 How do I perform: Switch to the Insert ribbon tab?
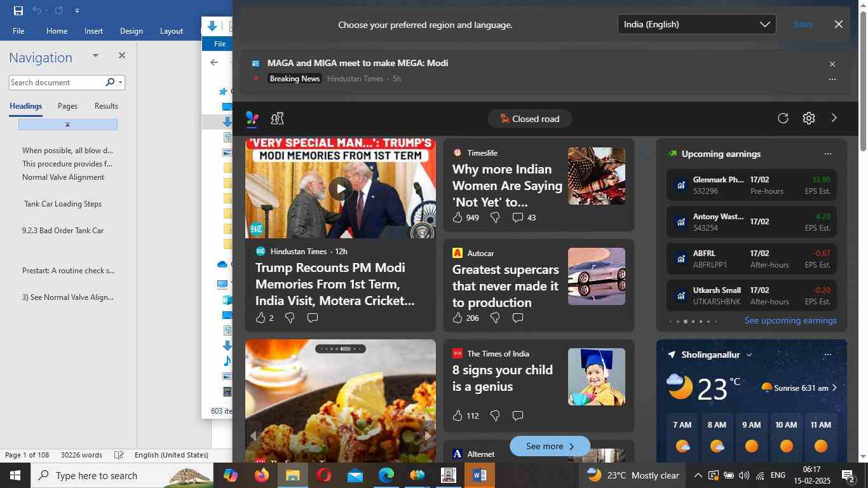93,30
